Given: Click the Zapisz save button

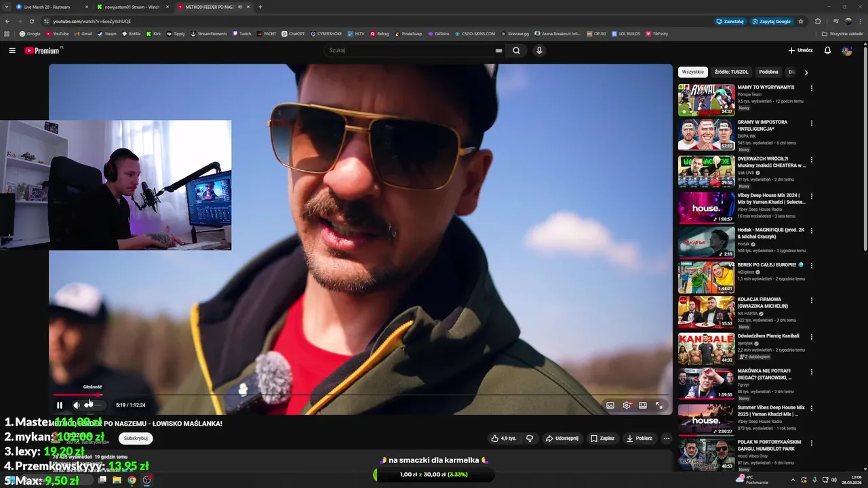Looking at the screenshot, I should 602,439.
